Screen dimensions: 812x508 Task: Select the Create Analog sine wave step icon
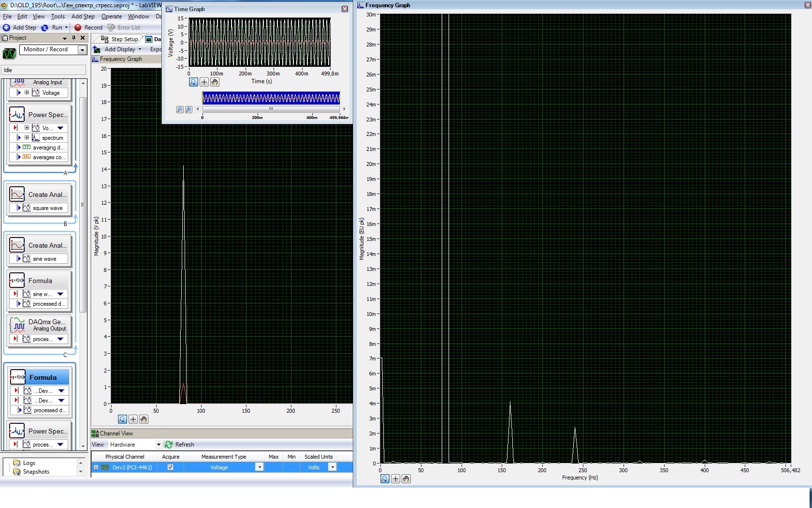click(17, 245)
